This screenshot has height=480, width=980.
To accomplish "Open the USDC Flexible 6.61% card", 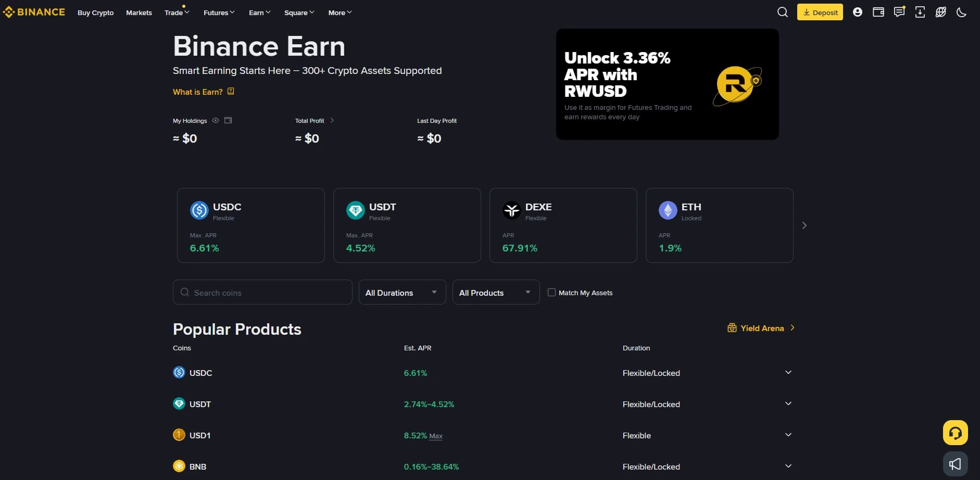I will (x=250, y=225).
